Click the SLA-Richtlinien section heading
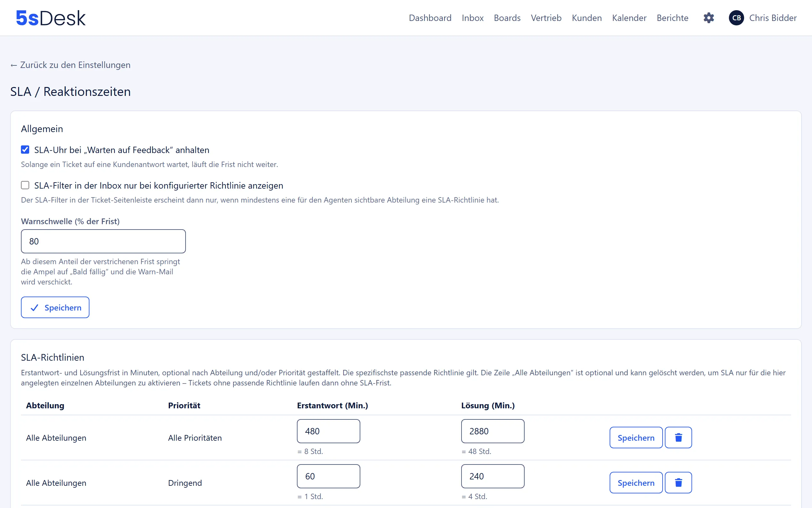 coord(52,357)
